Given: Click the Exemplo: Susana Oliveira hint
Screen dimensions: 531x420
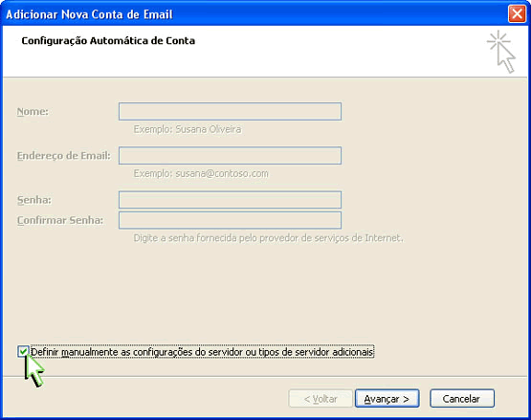Looking at the screenshot, I should 188,129.
